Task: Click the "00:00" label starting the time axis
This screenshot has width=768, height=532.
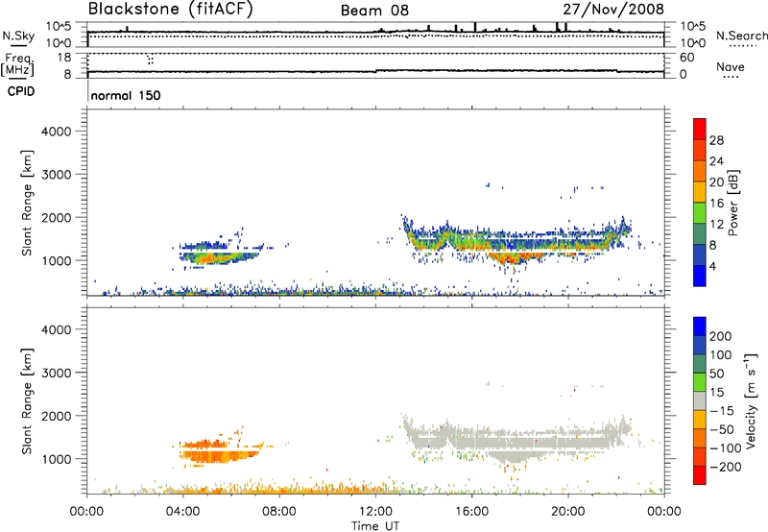Action: coord(87,512)
